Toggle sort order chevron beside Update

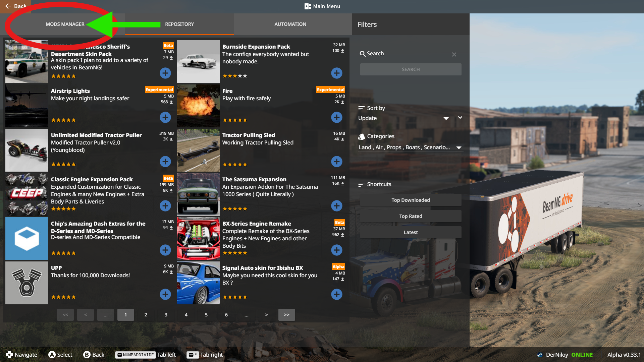click(x=460, y=118)
